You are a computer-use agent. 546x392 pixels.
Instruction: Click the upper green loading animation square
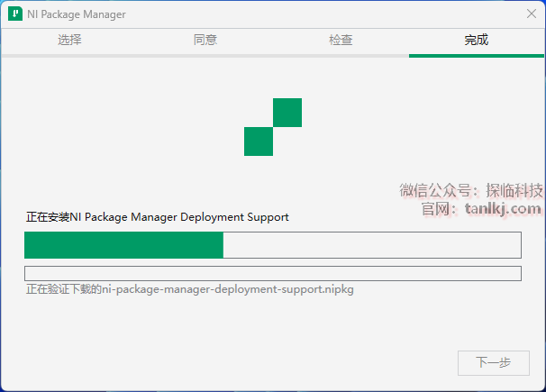287,113
